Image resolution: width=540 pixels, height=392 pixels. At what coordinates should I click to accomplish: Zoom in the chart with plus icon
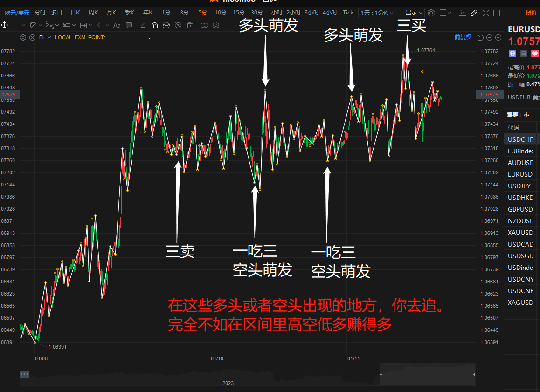(498, 37)
